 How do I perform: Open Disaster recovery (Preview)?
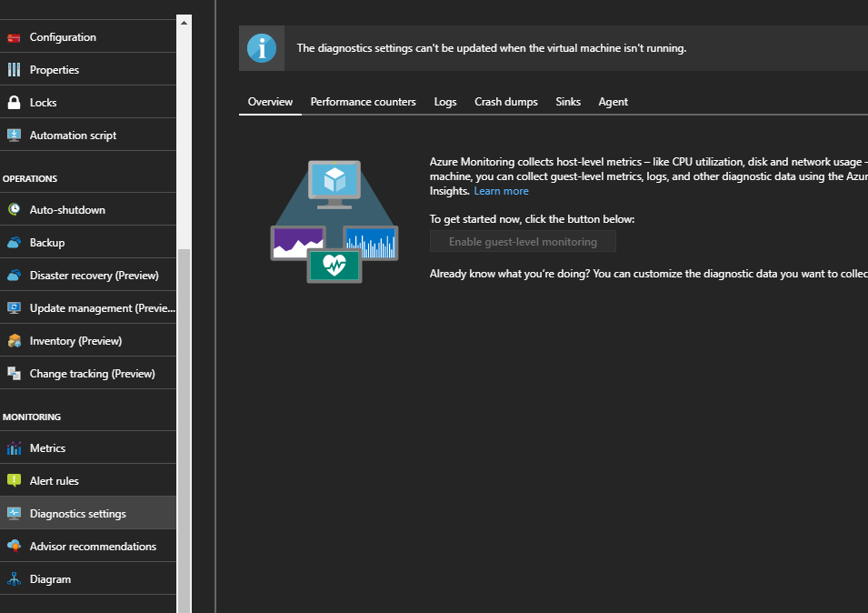tap(88, 275)
